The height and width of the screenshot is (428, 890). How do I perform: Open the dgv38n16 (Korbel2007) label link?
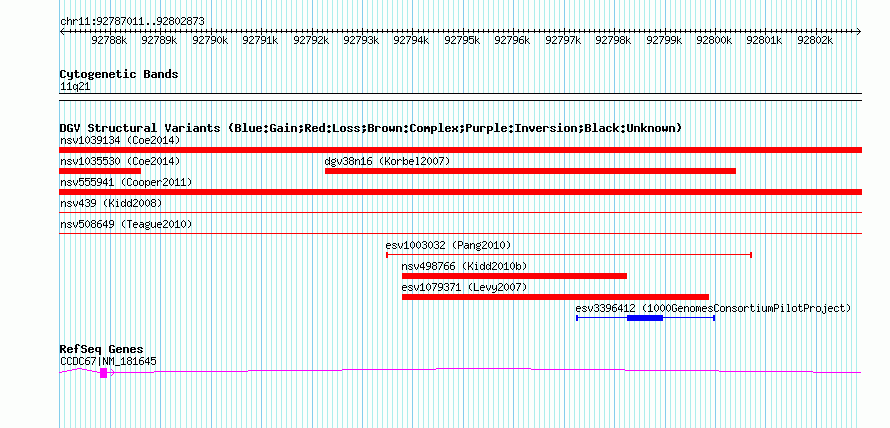coord(387,161)
